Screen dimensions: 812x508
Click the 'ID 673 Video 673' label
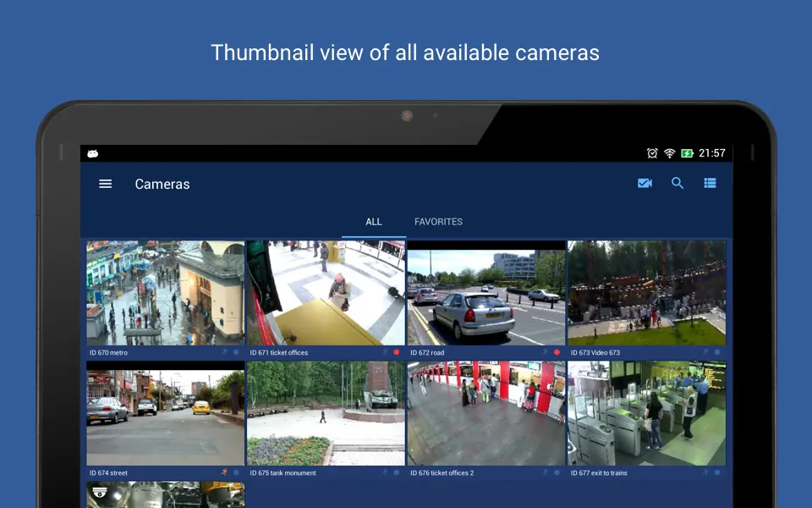595,352
